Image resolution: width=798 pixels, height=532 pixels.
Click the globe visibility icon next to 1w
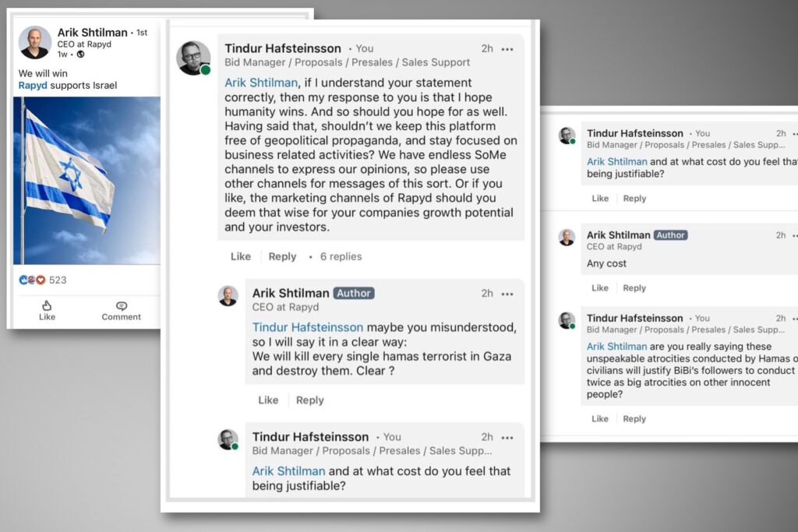80,55
